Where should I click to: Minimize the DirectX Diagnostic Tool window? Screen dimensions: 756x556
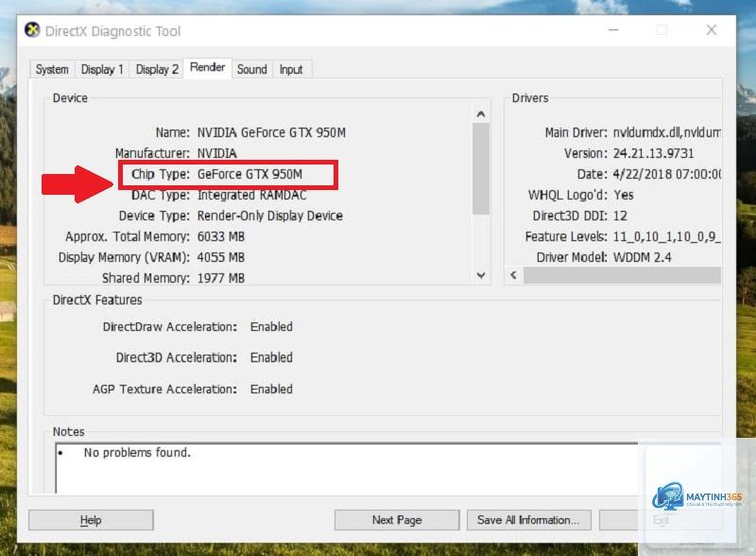(x=613, y=30)
